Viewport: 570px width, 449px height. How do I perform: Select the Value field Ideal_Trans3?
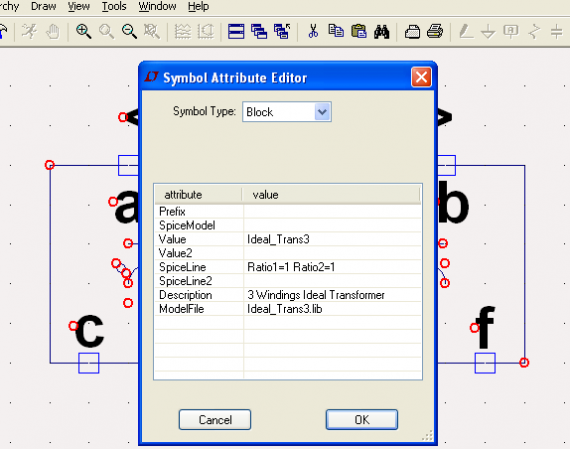278,239
